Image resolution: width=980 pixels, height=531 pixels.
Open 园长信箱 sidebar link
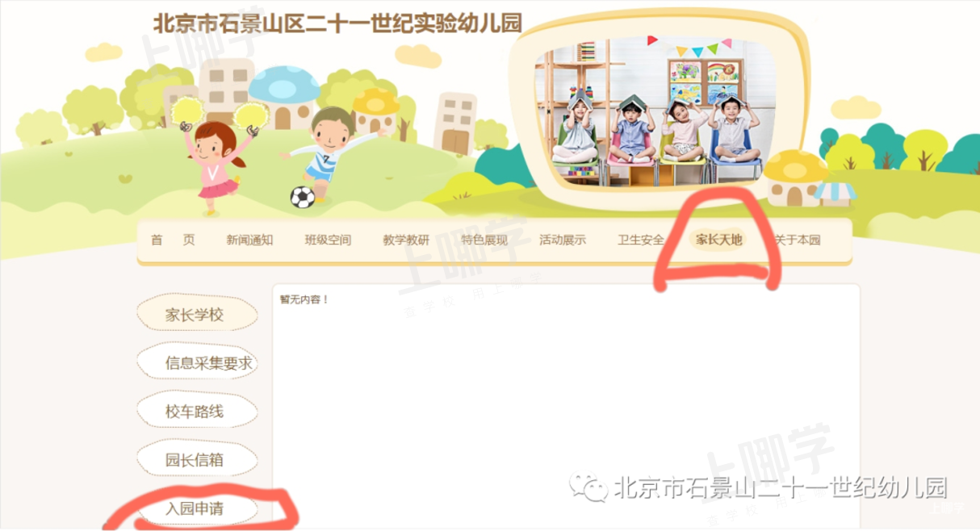tap(196, 460)
